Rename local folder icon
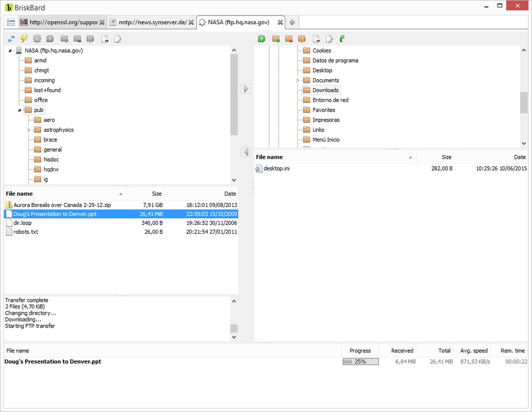532x412 pixels. [x=302, y=39]
